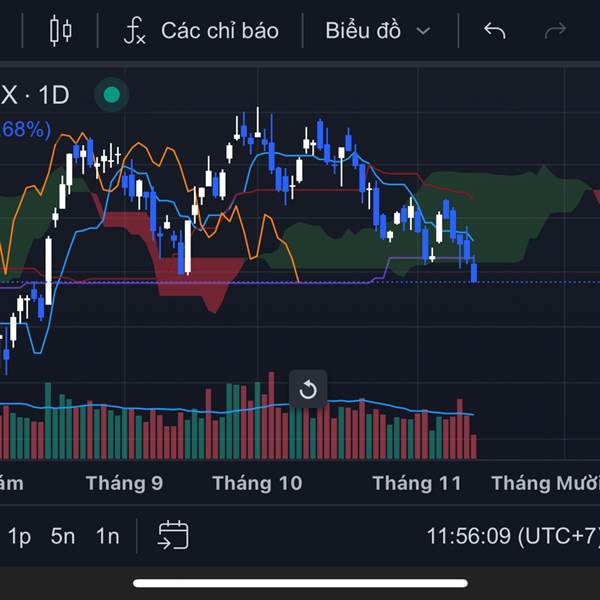The image size is (600, 600).
Task: Click the fx indicators icon
Action: pos(134,31)
